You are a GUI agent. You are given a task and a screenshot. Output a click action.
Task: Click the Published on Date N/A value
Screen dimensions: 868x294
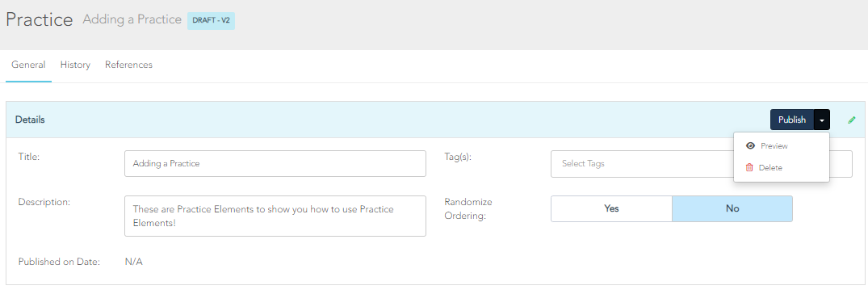(133, 262)
